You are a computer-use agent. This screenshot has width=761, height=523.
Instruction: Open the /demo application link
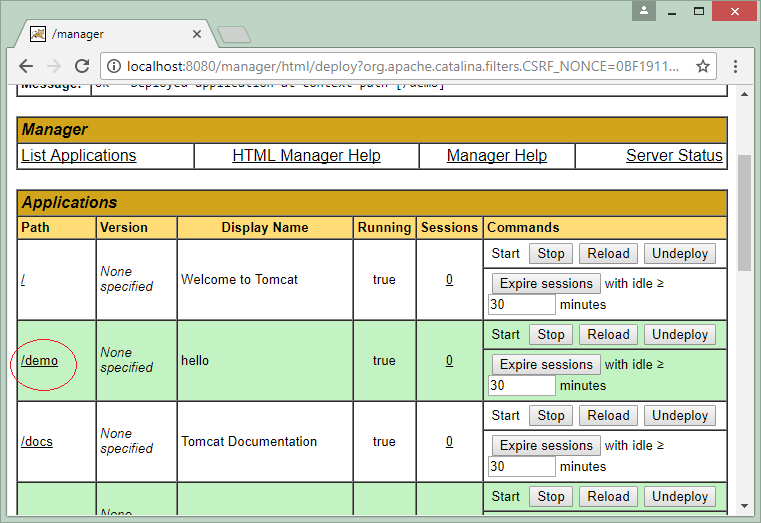click(x=39, y=361)
